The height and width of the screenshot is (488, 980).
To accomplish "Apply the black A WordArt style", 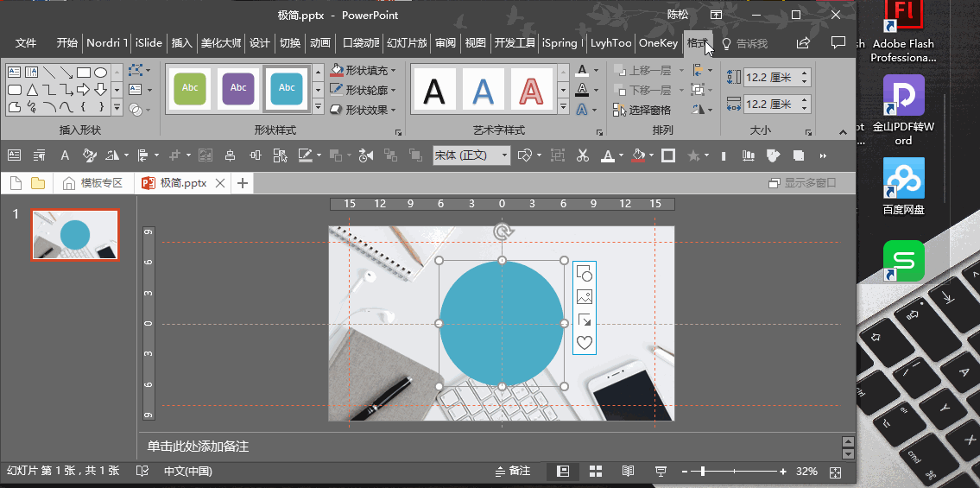I will pos(434,90).
